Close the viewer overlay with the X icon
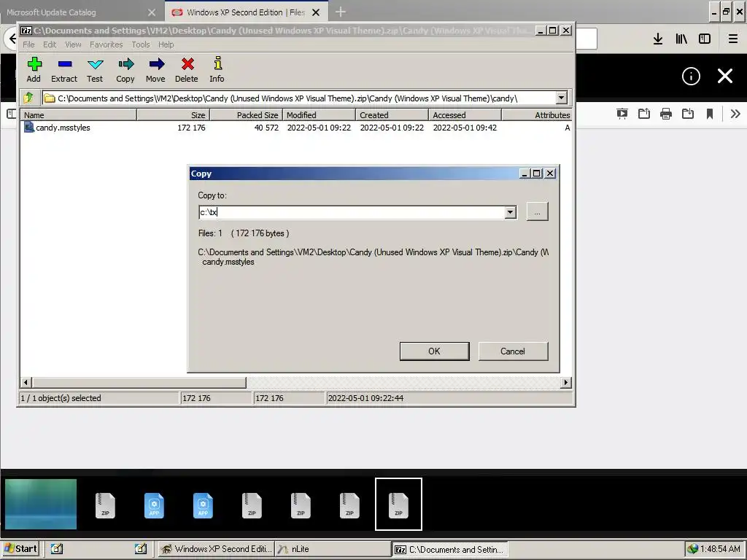The width and height of the screenshot is (747, 560). (x=725, y=76)
